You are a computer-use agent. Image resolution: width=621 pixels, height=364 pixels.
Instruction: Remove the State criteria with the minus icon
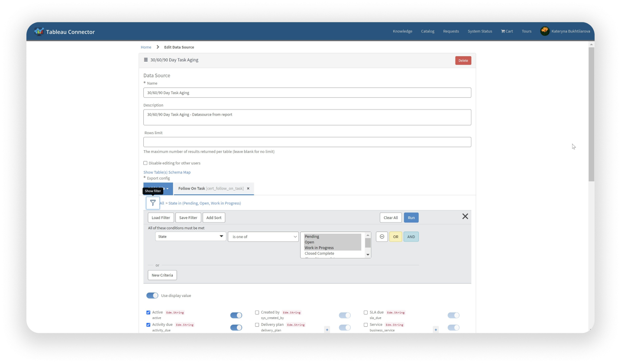click(382, 236)
